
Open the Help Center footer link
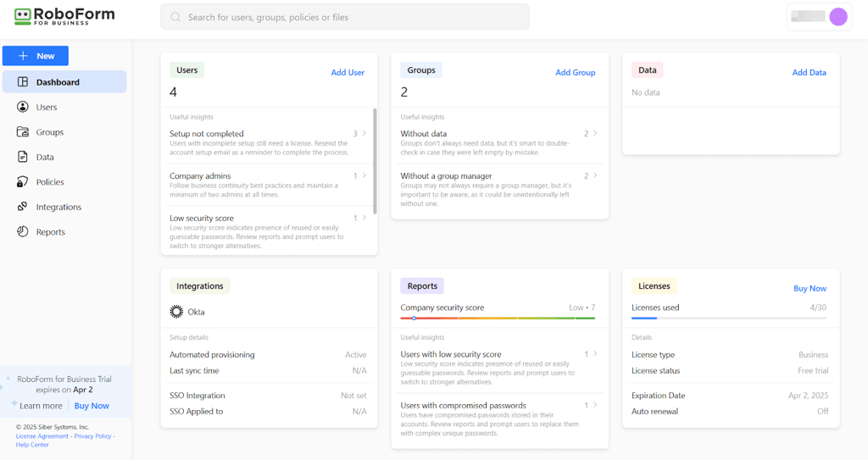(x=32, y=445)
